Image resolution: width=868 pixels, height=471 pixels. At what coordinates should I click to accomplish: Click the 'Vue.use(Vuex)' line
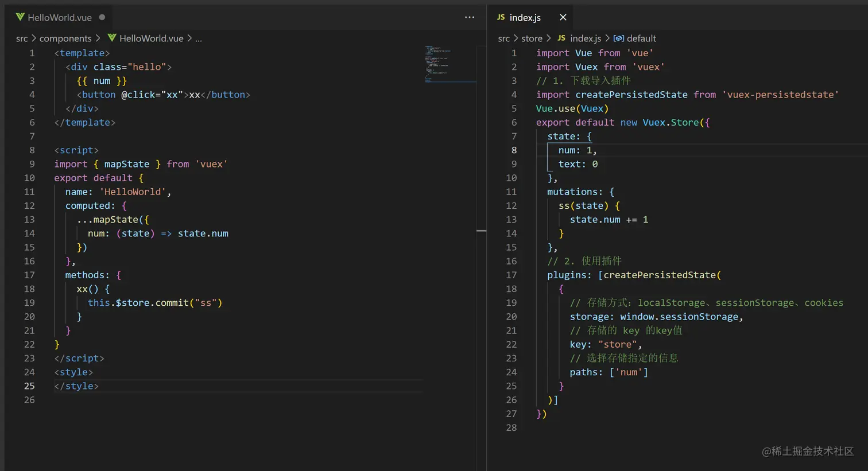572,108
